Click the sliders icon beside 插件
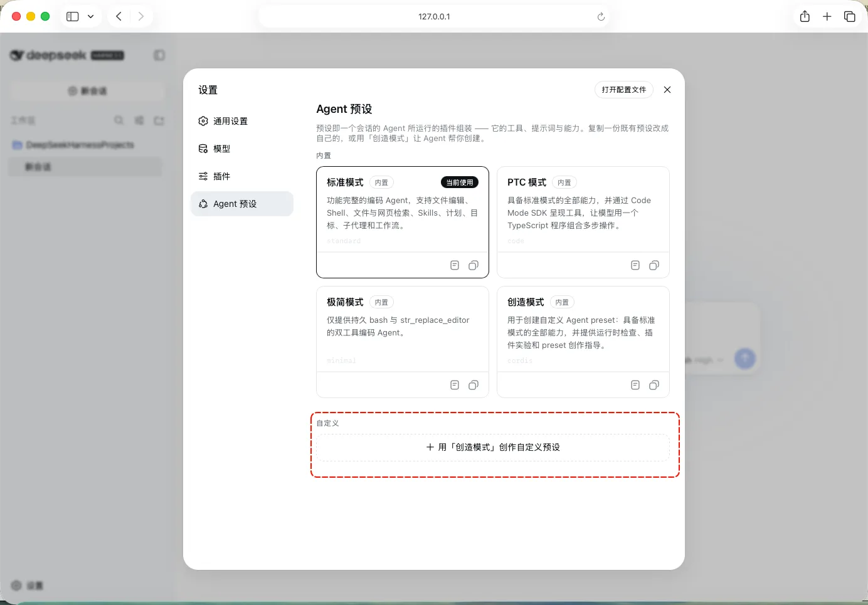This screenshot has height=605, width=868. point(203,176)
